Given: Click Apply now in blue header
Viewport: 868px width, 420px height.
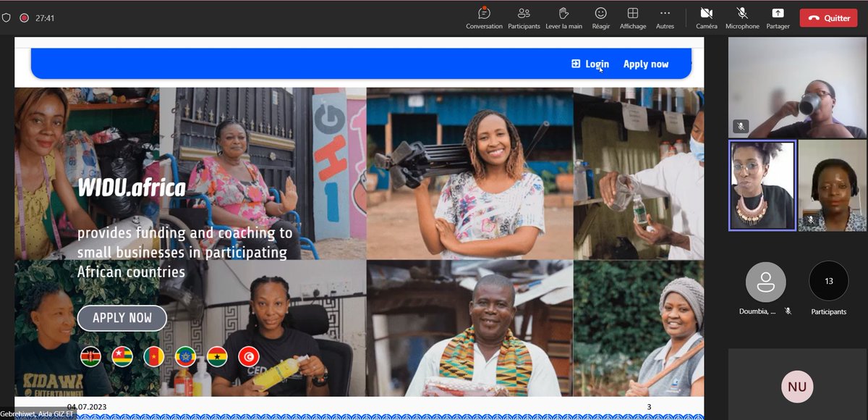Looking at the screenshot, I should click(646, 64).
